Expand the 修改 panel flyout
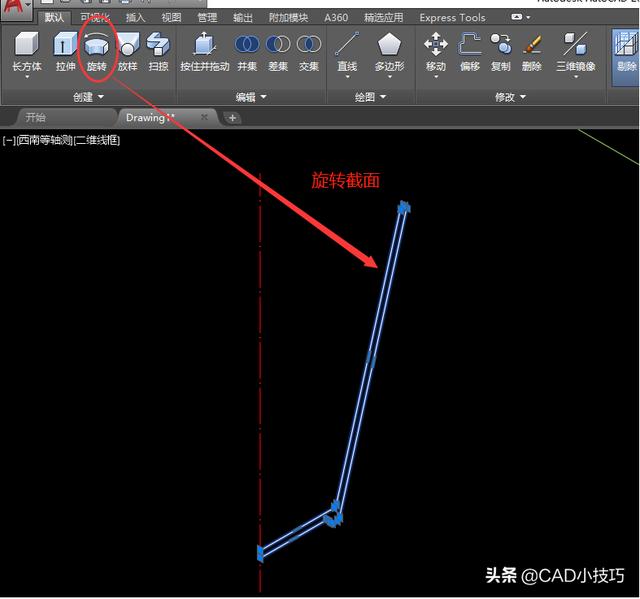Image resolution: width=640 pixels, height=599 pixels. (x=510, y=97)
